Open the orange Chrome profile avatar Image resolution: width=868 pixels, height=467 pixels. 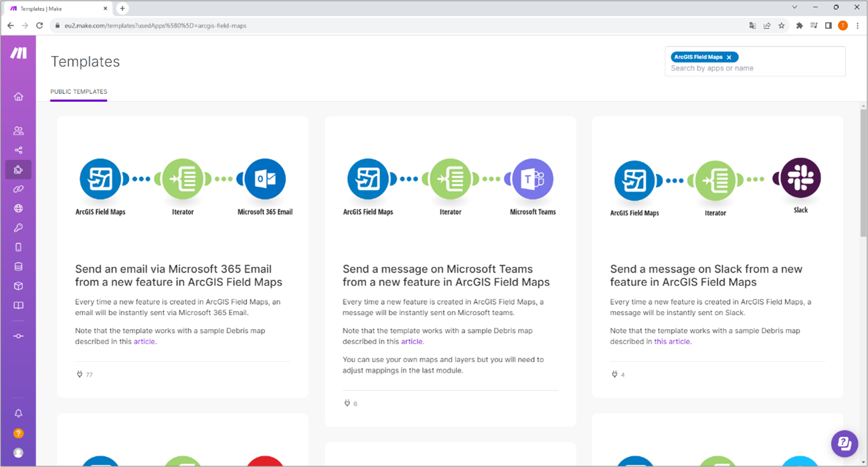(x=843, y=25)
